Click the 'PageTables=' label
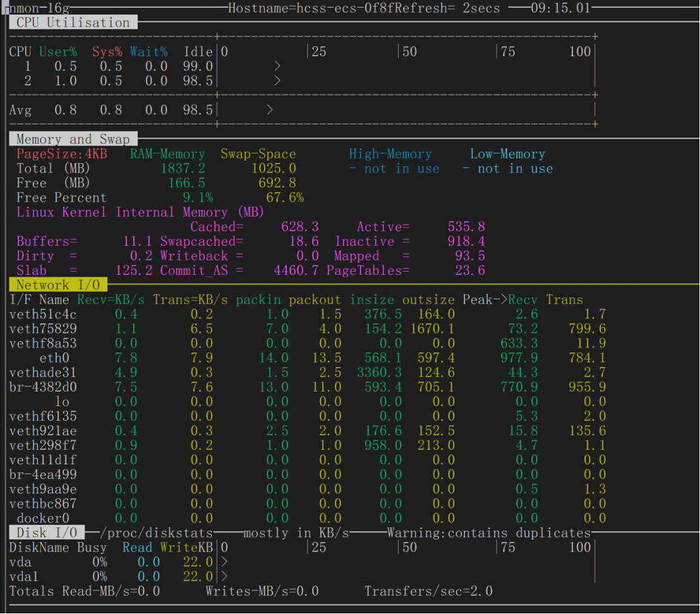Viewport: 700px width, 614px height. [x=368, y=270]
